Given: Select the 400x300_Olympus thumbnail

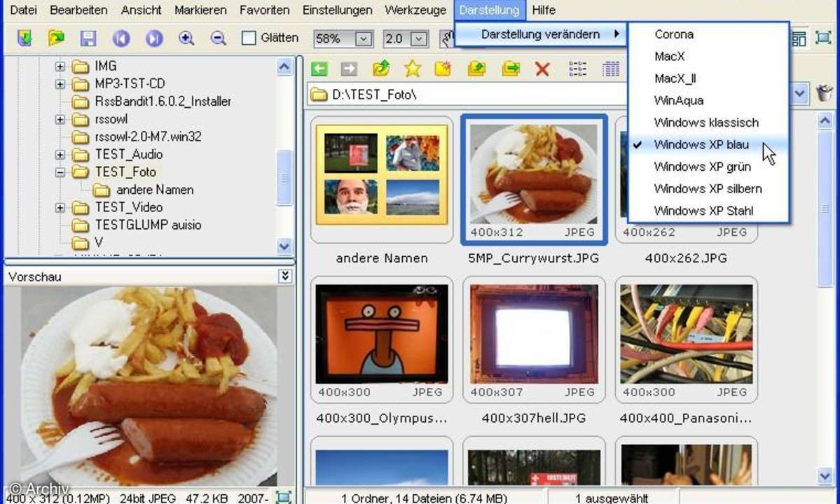Looking at the screenshot, I should coord(381,339).
